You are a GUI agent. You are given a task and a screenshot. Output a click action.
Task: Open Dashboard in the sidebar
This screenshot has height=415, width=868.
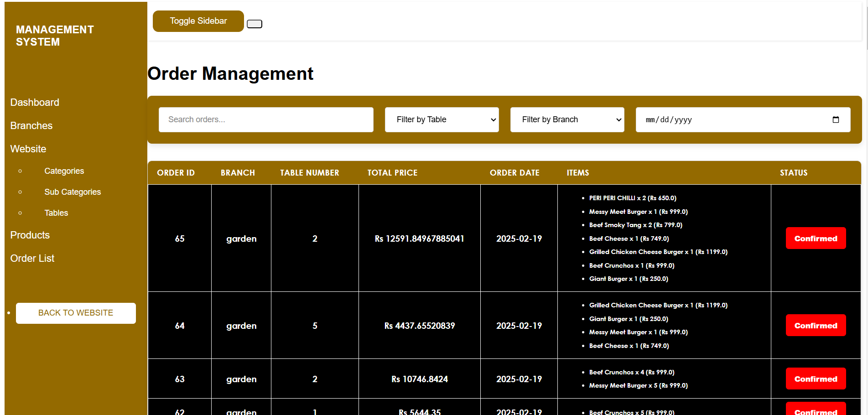pyautogui.click(x=35, y=103)
